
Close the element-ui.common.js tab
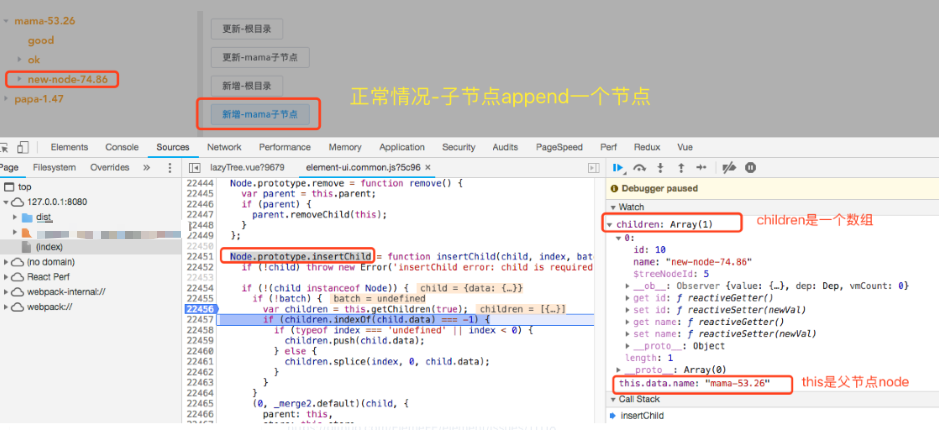(x=428, y=168)
